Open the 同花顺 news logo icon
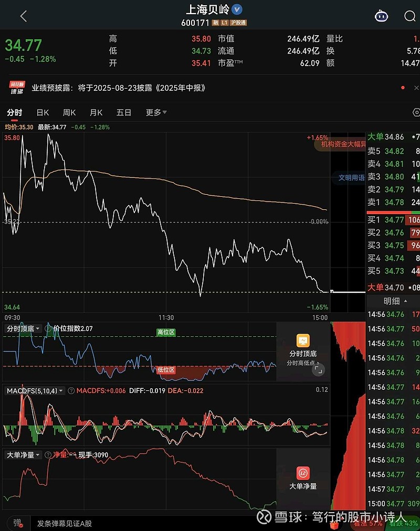This screenshot has height=531, width=420. tap(17, 88)
